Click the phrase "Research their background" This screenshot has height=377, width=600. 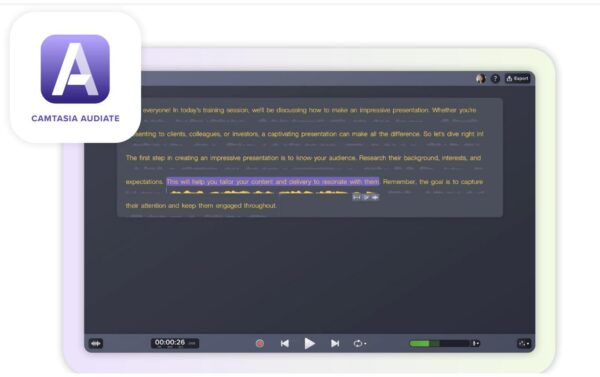click(x=399, y=158)
